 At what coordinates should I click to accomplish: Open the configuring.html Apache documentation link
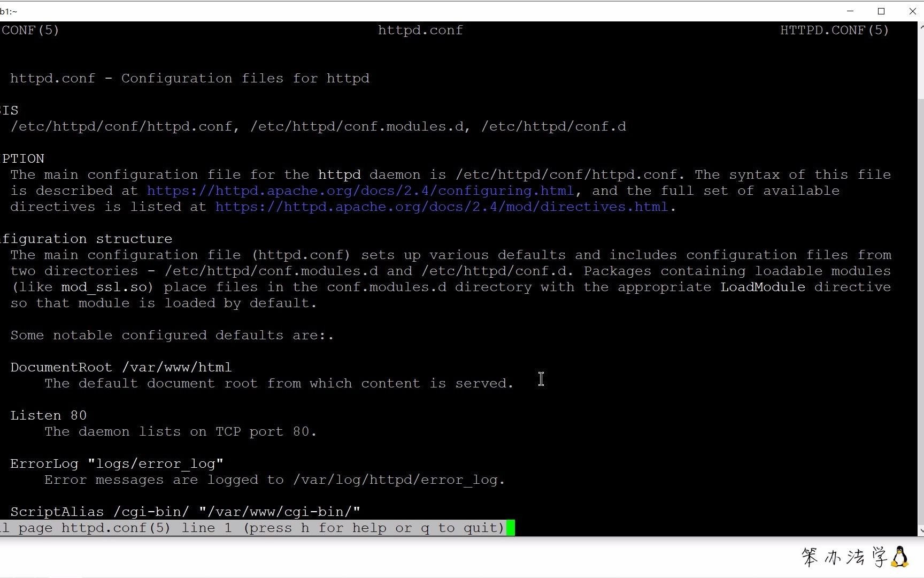(x=359, y=191)
